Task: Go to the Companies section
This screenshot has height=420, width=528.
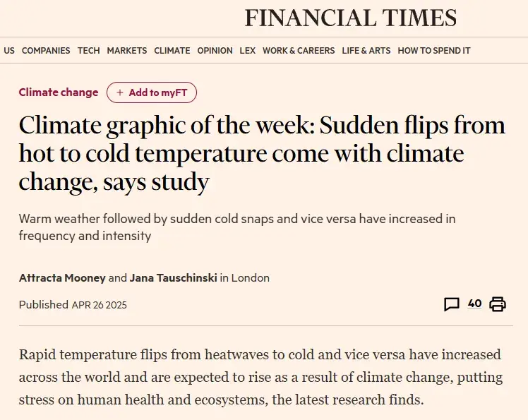Action: coord(46,51)
